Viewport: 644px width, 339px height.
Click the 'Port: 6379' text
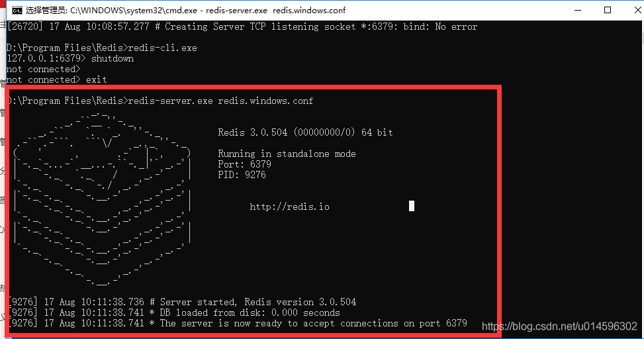pyautogui.click(x=244, y=164)
